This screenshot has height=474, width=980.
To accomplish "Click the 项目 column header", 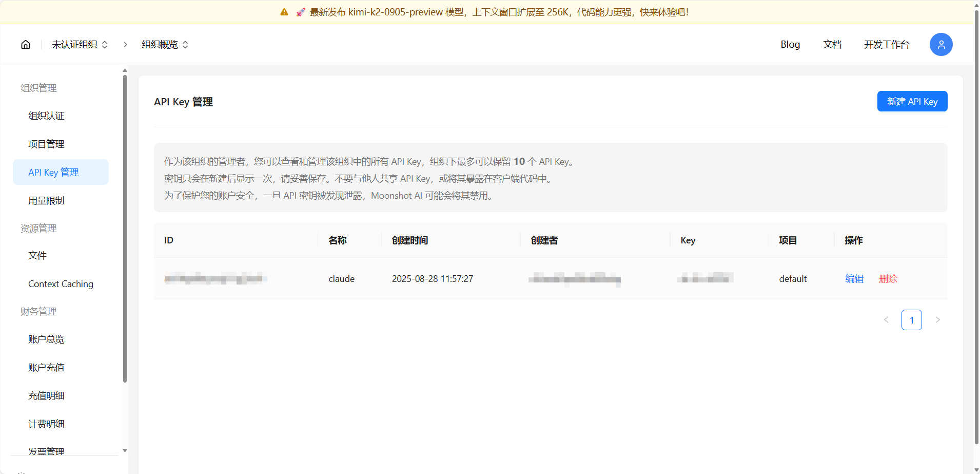I will 788,240.
